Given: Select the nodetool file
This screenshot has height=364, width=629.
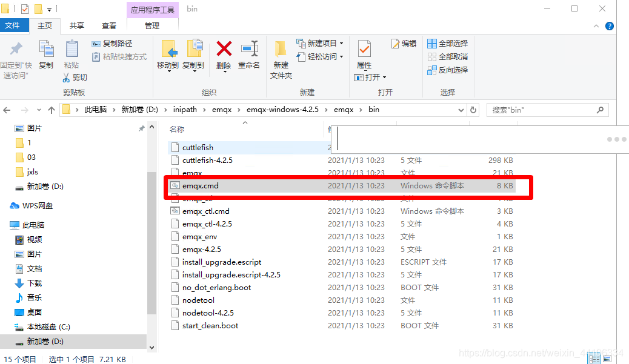Looking at the screenshot, I should point(341,300).
